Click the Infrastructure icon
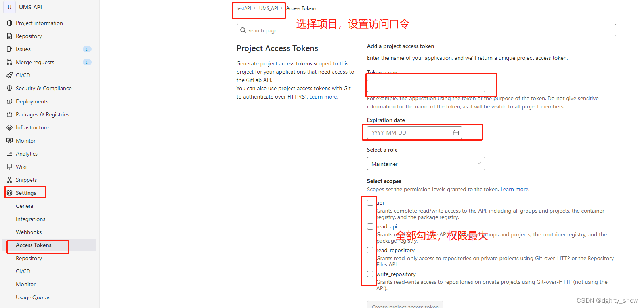This screenshot has height=308, width=644. point(10,127)
